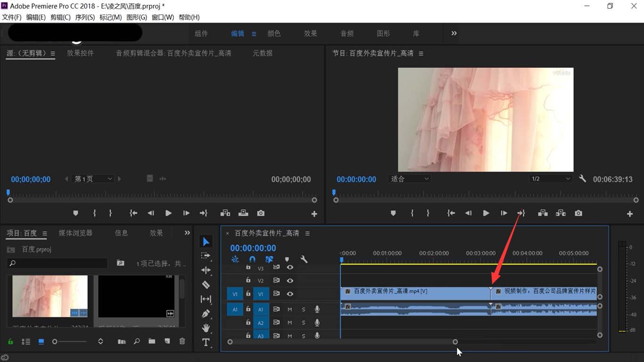
Task: Select the Selection tool in the timeline toolbar
Action: [x=206, y=241]
